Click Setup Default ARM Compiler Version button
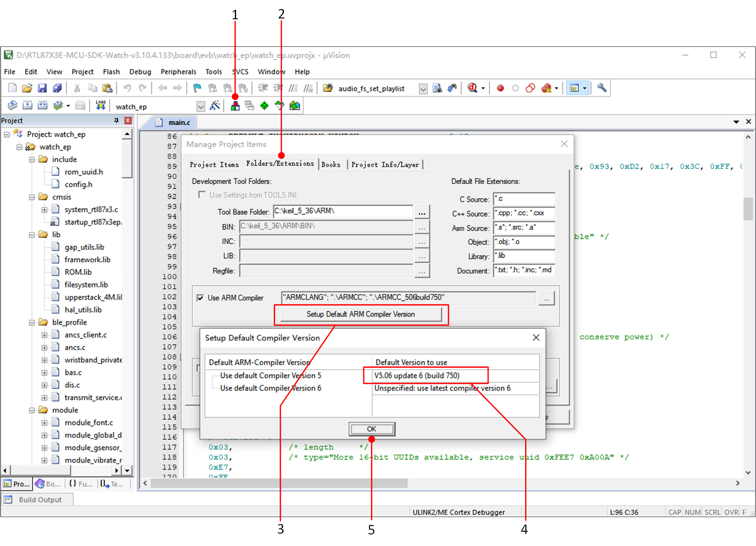Image resolution: width=756 pixels, height=546 pixels. (361, 314)
